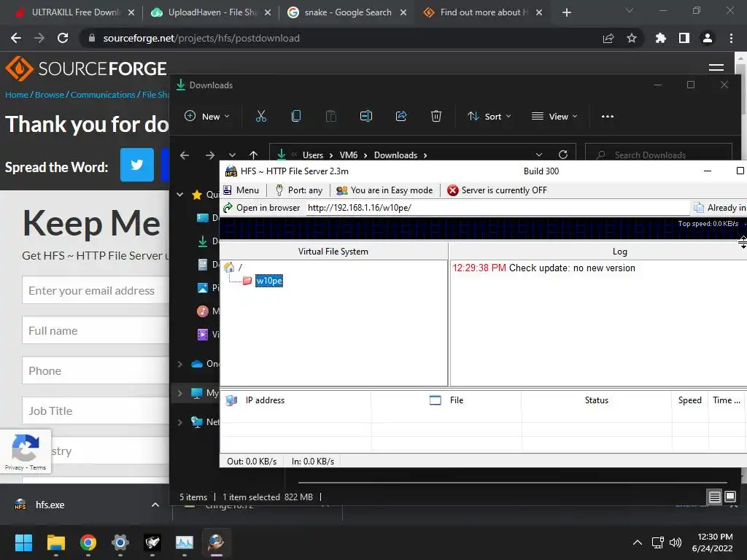Open the New dropdown in Downloads window
The image size is (747, 560).
(x=207, y=116)
